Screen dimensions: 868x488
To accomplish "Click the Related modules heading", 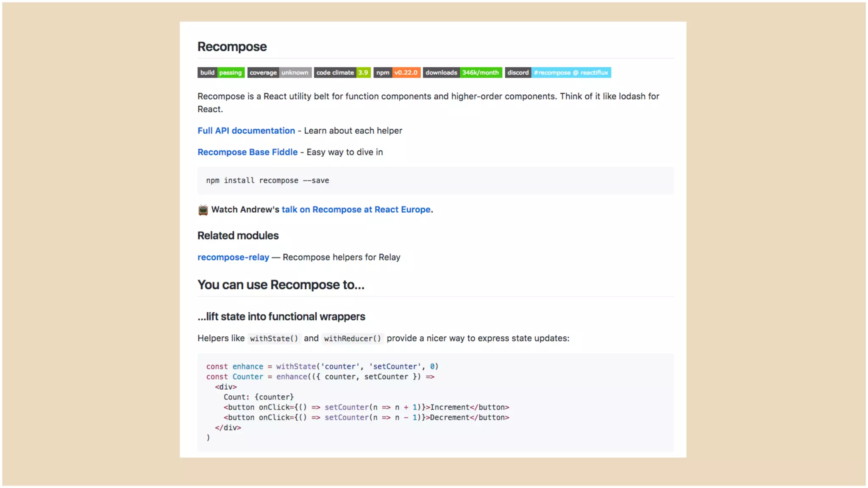I will (238, 236).
